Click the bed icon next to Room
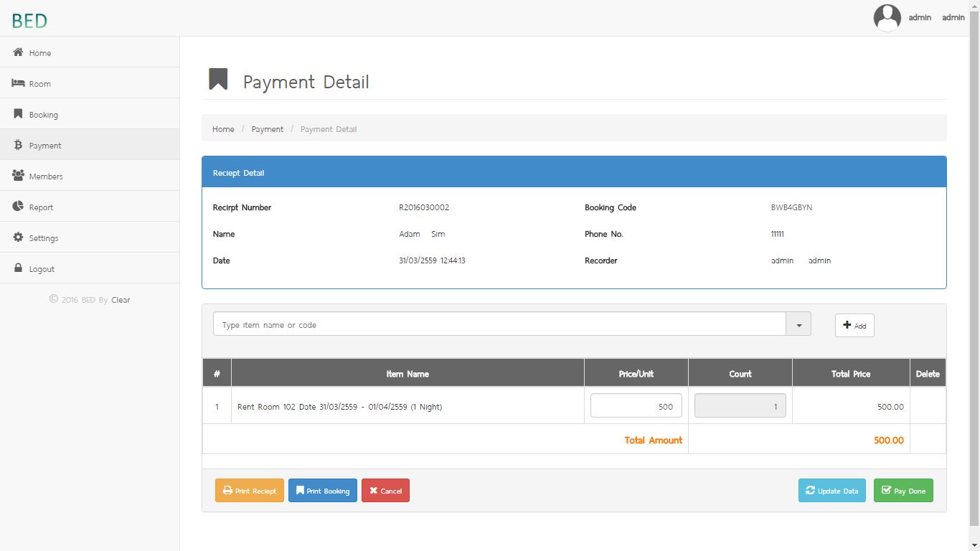Screen dimensions: 980x551 (18, 83)
